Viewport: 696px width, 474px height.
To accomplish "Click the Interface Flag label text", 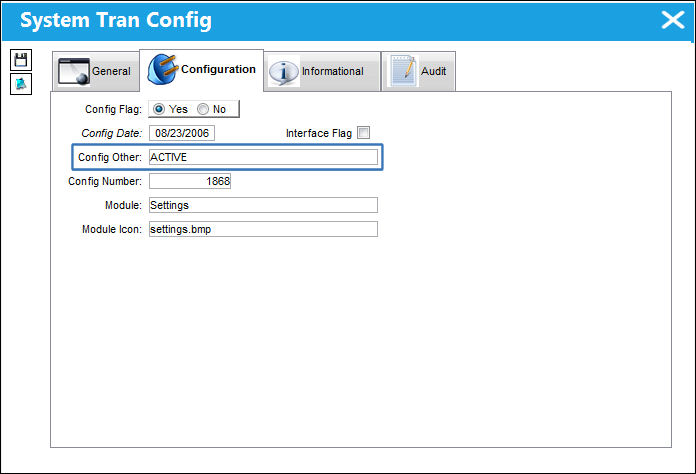I will tap(319, 133).
